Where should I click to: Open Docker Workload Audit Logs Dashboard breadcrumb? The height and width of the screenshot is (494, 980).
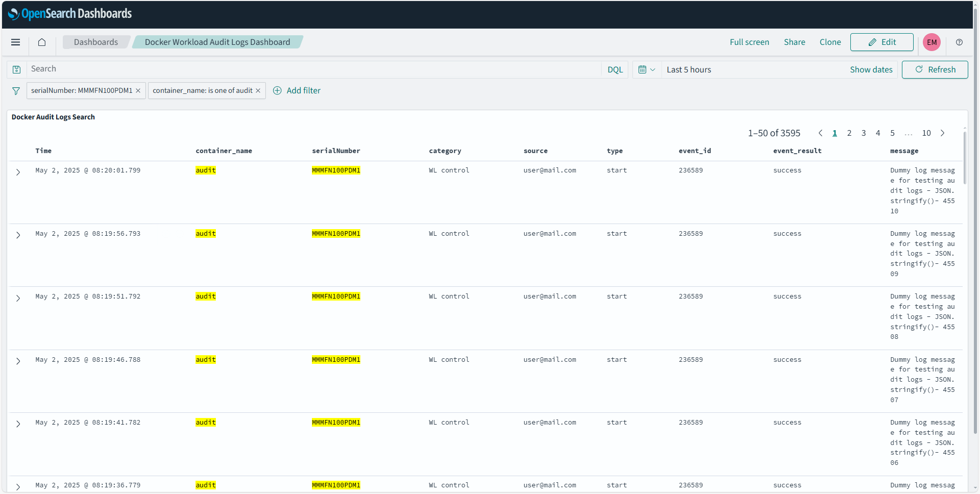[216, 42]
